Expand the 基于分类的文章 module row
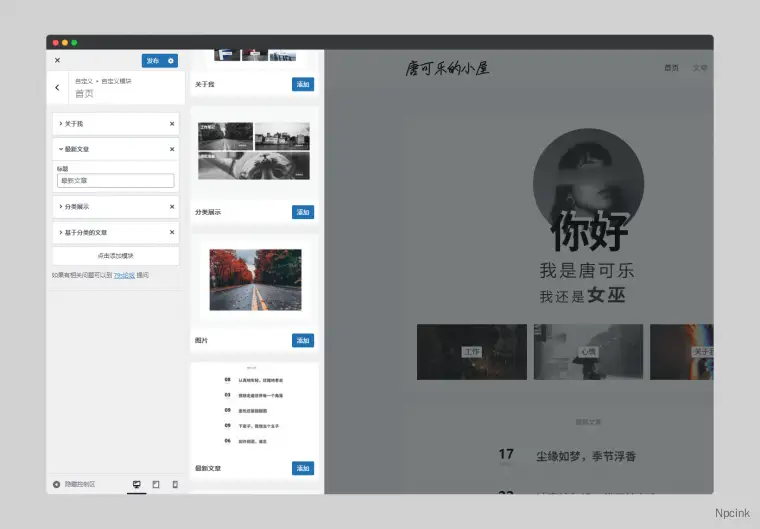Screen dimensions: 760x529 click(116, 232)
